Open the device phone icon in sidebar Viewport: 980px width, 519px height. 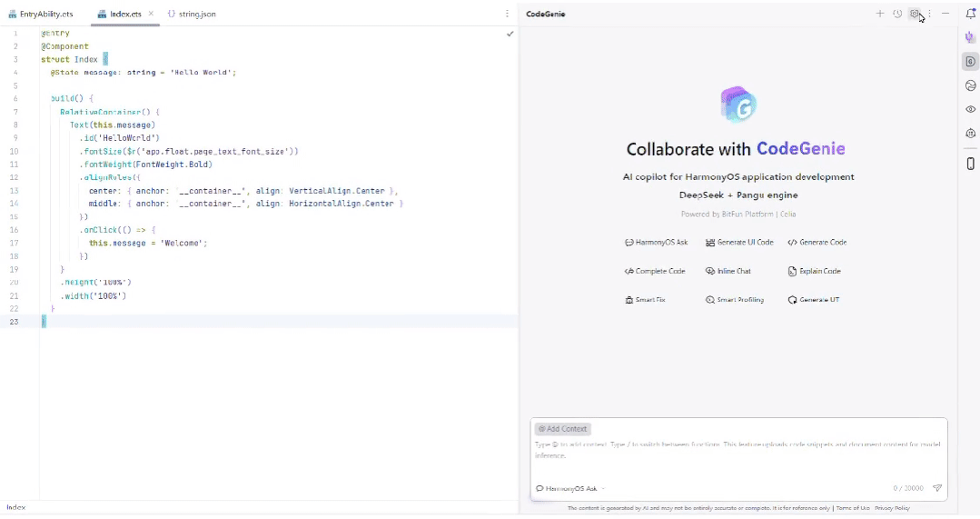(x=971, y=164)
